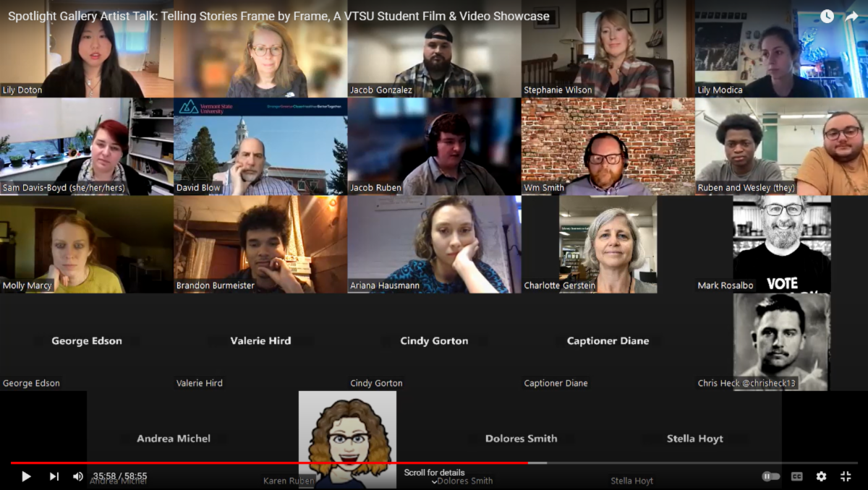The width and height of the screenshot is (868, 490).
Task: Mute the video volume speaker icon
Action: click(78, 476)
